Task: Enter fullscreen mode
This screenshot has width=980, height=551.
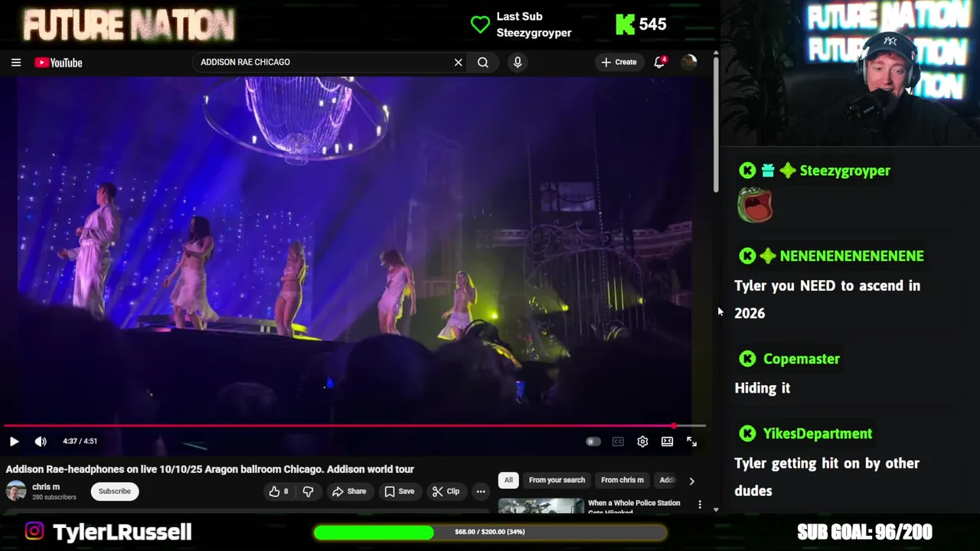Action: point(691,442)
